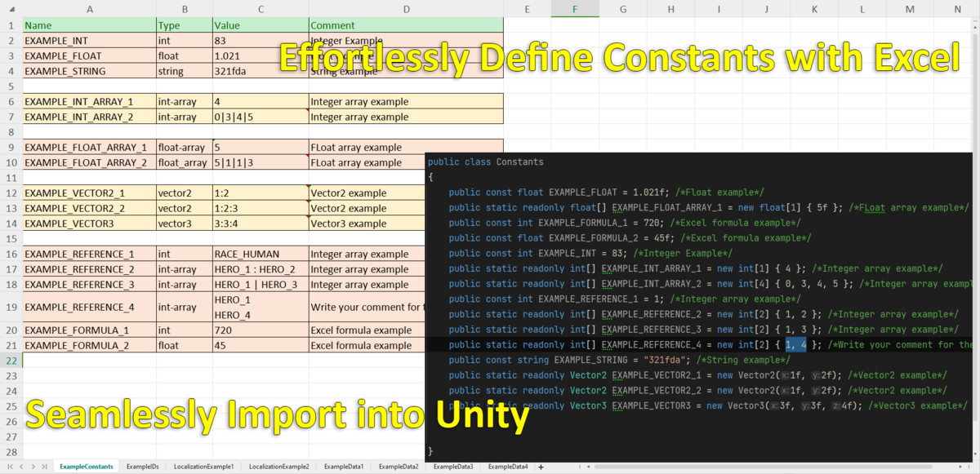Select the ExampleData4 sheet tab
The width and height of the screenshot is (980, 474).
(508, 467)
